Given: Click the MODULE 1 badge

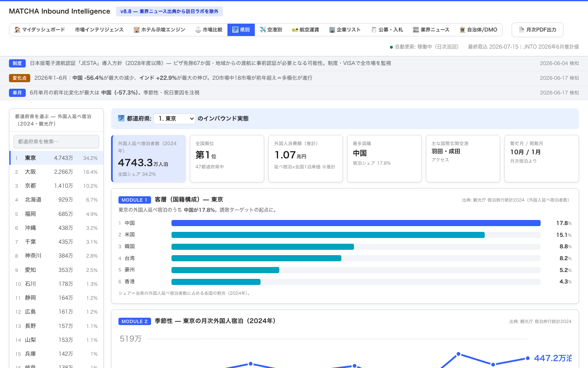Looking at the screenshot, I should (x=135, y=200).
